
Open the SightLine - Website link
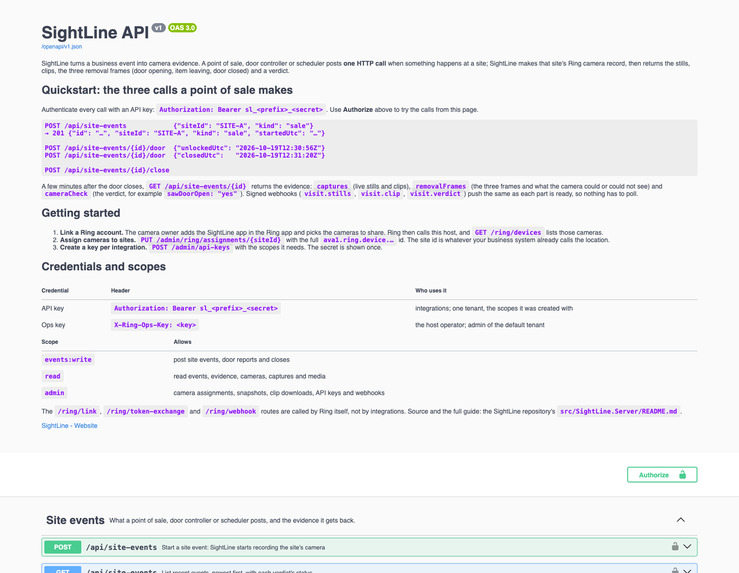point(69,426)
